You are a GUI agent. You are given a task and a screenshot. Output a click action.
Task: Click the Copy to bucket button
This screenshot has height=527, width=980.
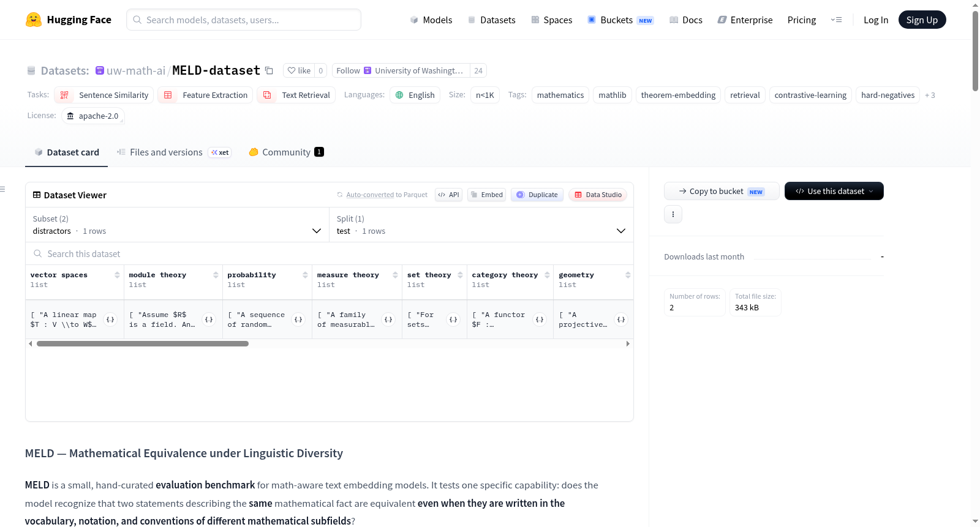722,191
